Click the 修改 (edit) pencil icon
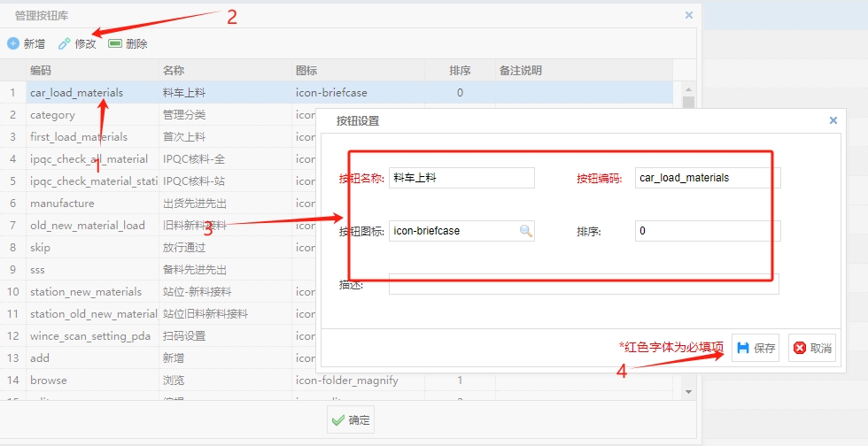 click(64, 43)
